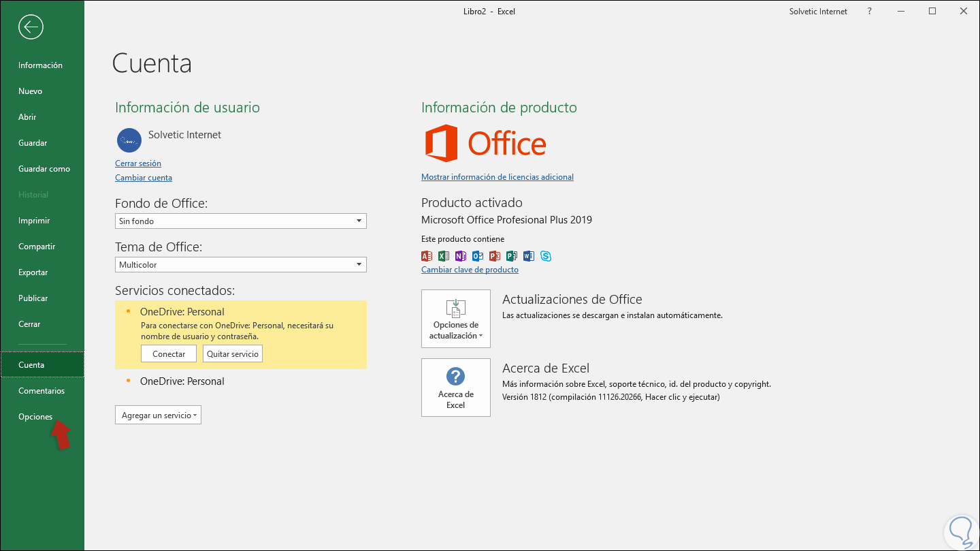
Task: Click the OneNote app icon
Action: (x=461, y=256)
